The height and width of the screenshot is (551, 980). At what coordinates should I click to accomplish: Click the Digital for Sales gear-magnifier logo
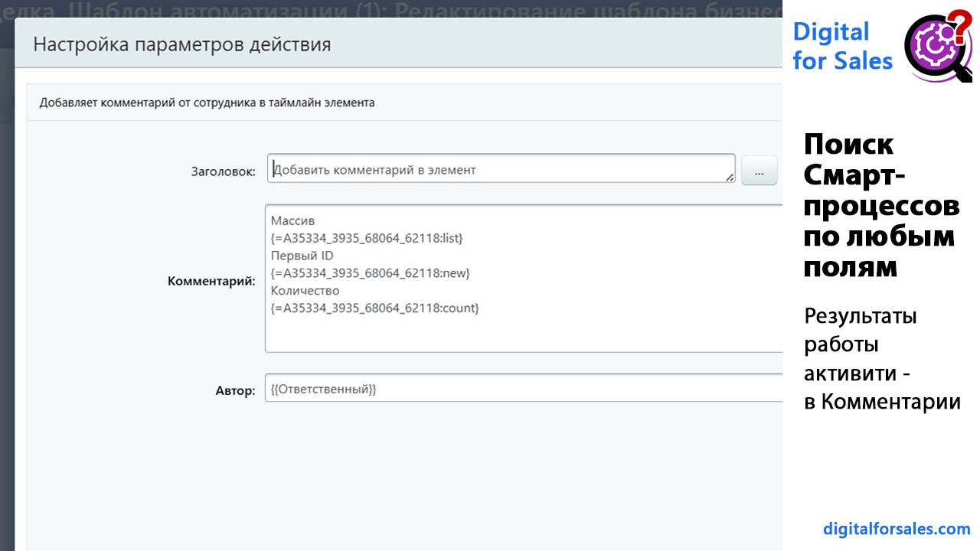point(937,44)
